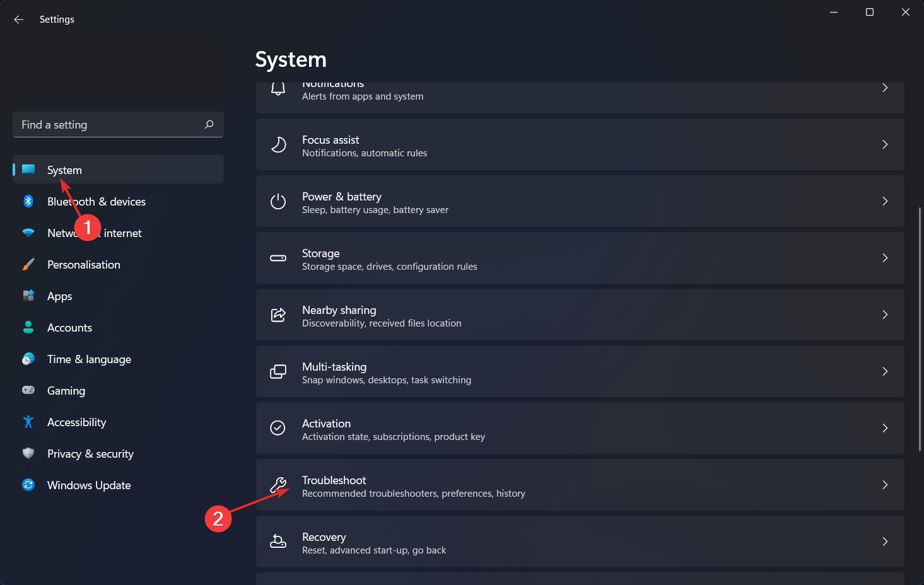Screen dimensions: 924x585
Task: Click the Nearby sharing icon
Action: [x=278, y=315]
